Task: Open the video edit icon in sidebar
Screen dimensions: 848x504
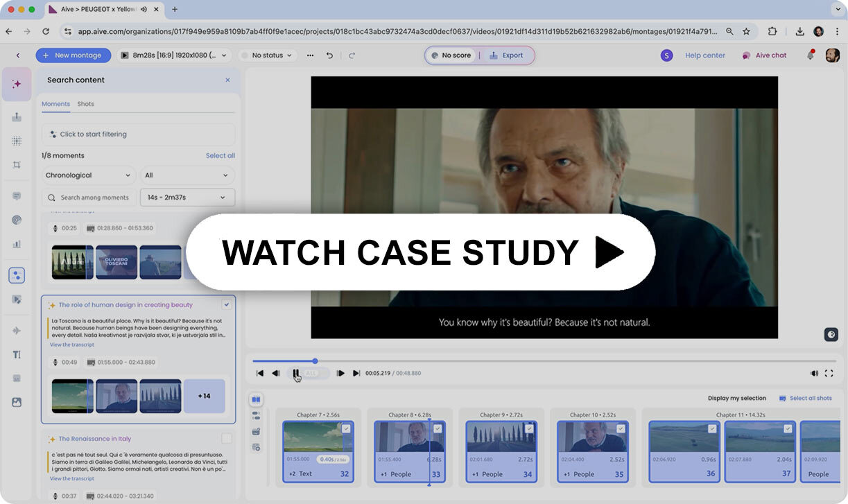Action: [17, 299]
